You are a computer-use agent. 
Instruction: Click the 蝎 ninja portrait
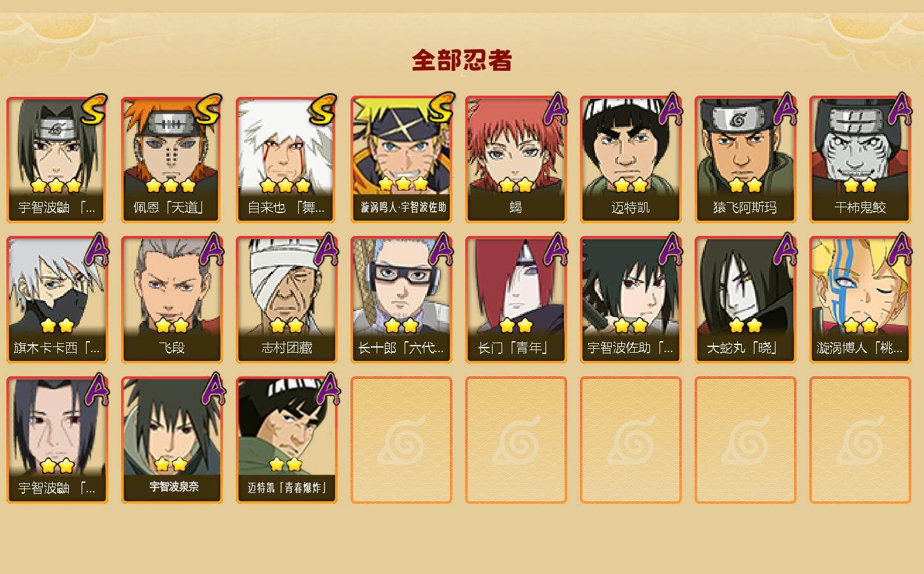(516, 159)
